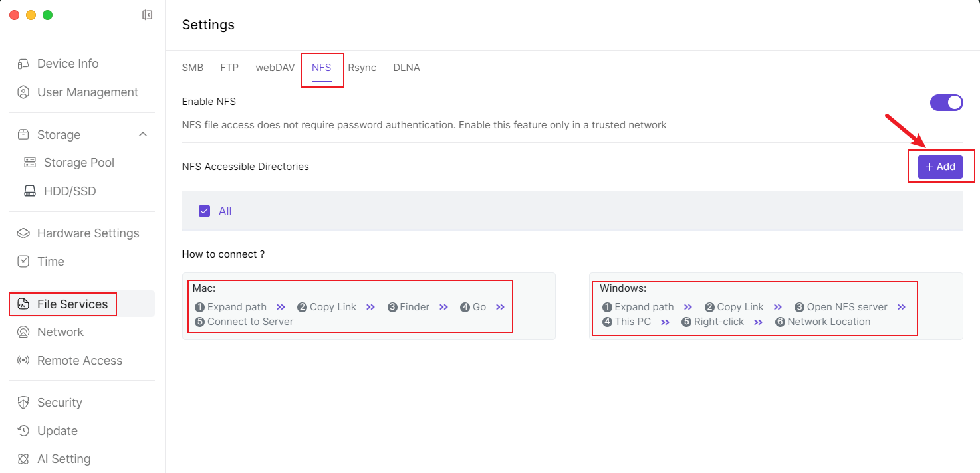Screen dimensions: 980x473
Task: Click the Remote Access signal icon
Action: (x=23, y=361)
